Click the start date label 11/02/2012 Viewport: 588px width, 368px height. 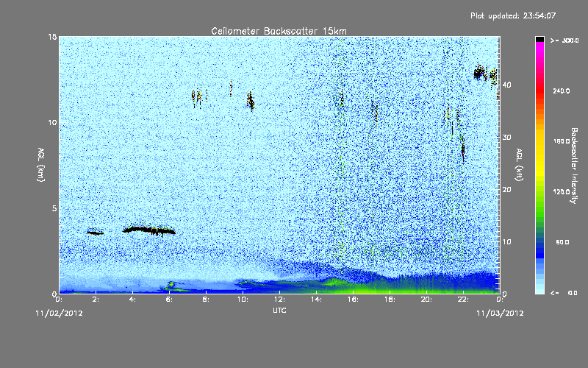(x=60, y=314)
